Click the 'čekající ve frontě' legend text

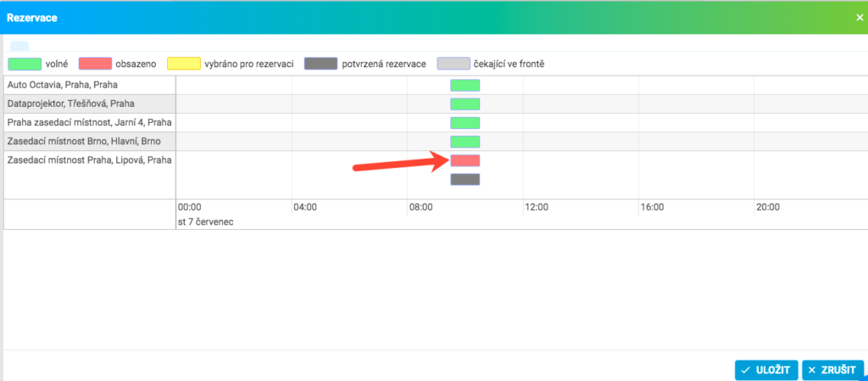(509, 64)
